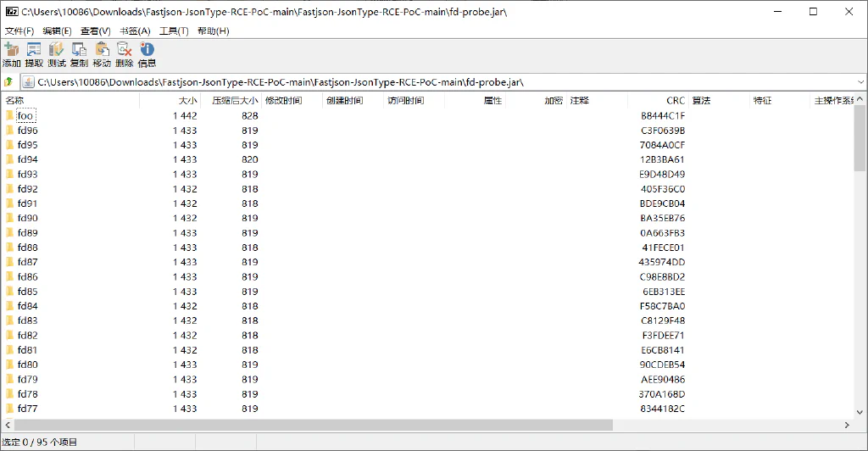Click the folder icon of fd96
Screen dimensions: 868x451
coord(9,130)
